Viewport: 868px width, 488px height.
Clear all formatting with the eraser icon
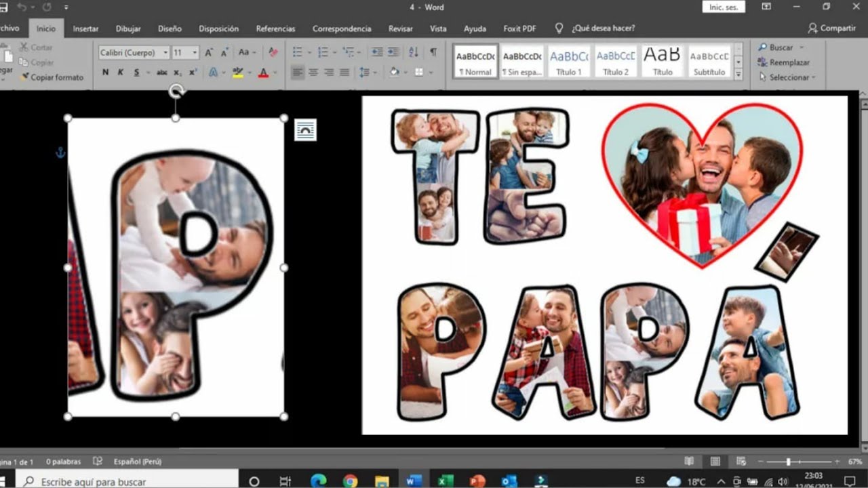273,52
